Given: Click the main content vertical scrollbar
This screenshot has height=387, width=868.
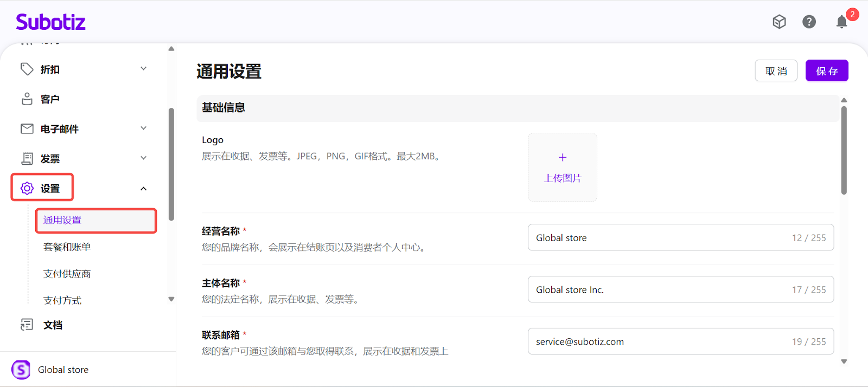Looking at the screenshot, I should pos(844,150).
